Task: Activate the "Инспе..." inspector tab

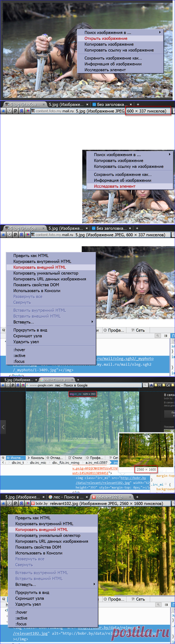Action: point(15,458)
